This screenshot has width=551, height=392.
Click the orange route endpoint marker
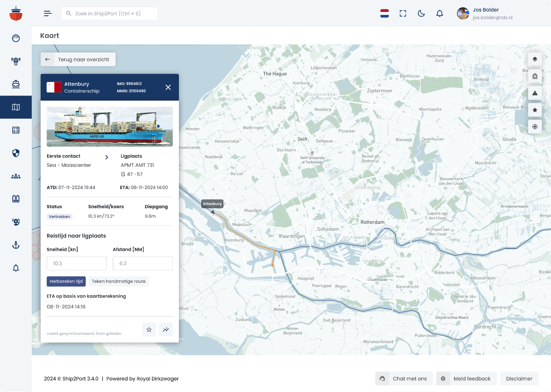pyautogui.click(x=272, y=265)
